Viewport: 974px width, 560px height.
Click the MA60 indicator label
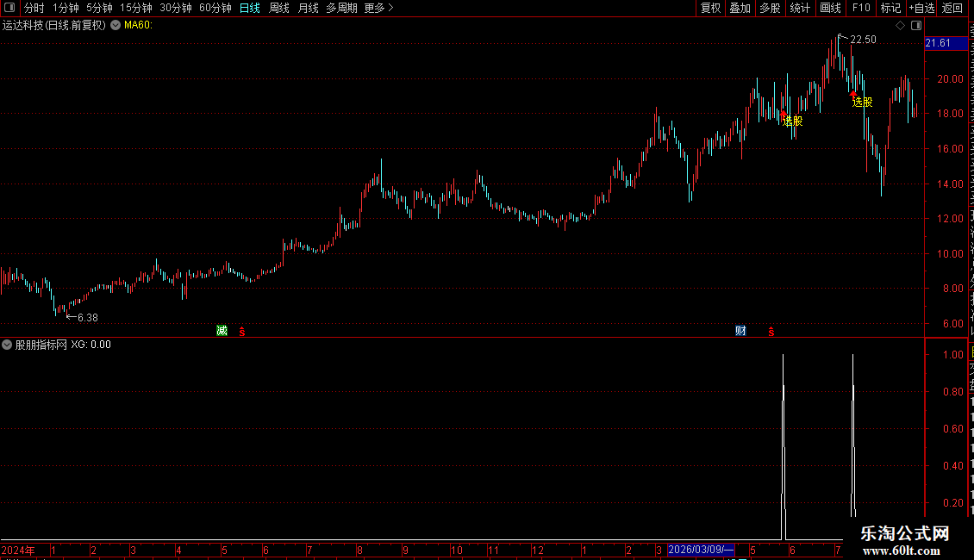click(x=138, y=26)
